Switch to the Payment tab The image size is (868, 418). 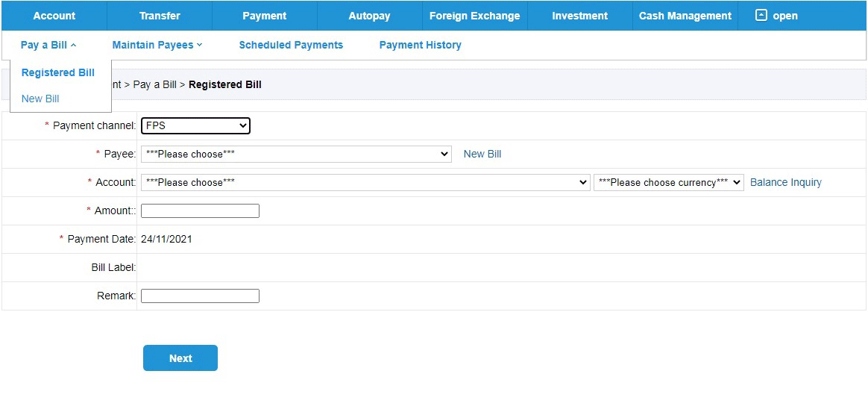coord(265,16)
